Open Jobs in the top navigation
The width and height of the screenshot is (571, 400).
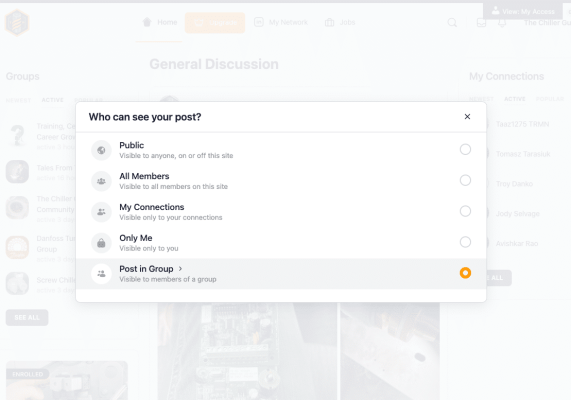pyautogui.click(x=340, y=22)
